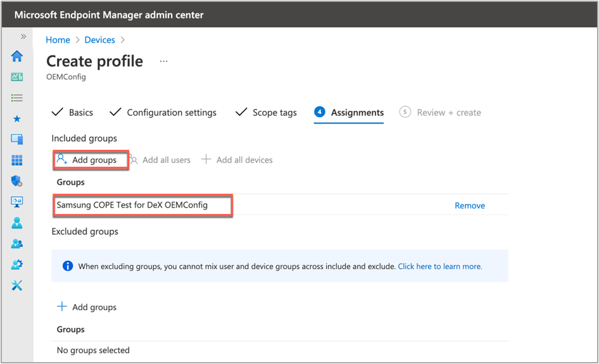Screen dimensions: 599x364
Task: Open Endpoint security shield icon
Action: [17, 182]
